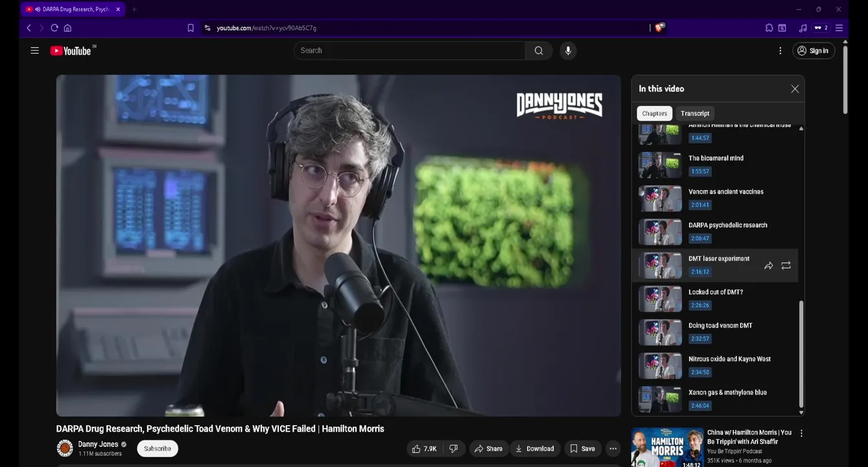Click the 2:16:12 timestamp
The width and height of the screenshot is (868, 467).
(x=700, y=272)
